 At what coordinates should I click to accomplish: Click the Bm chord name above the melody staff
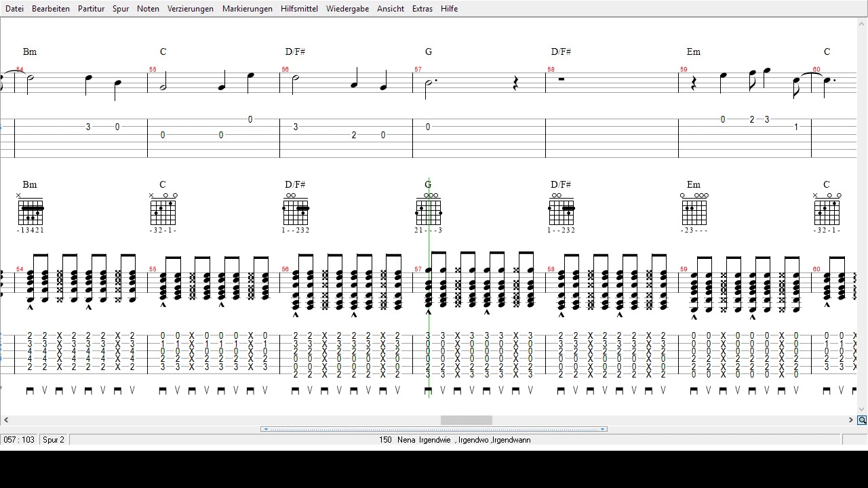30,52
